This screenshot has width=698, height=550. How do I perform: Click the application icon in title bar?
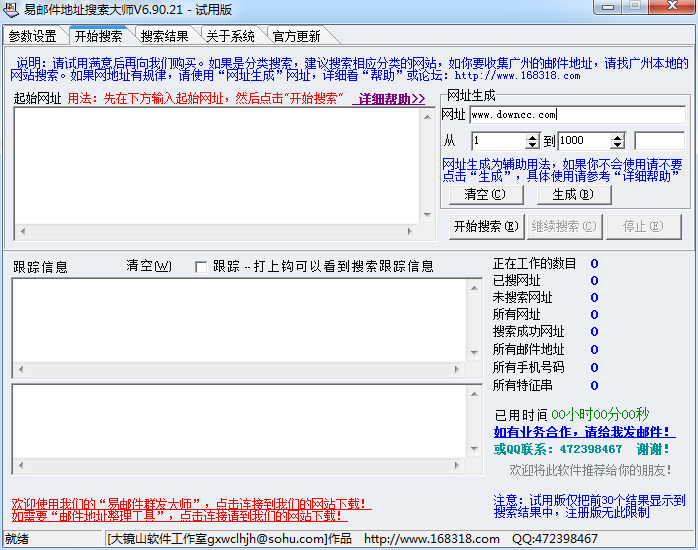11,9
